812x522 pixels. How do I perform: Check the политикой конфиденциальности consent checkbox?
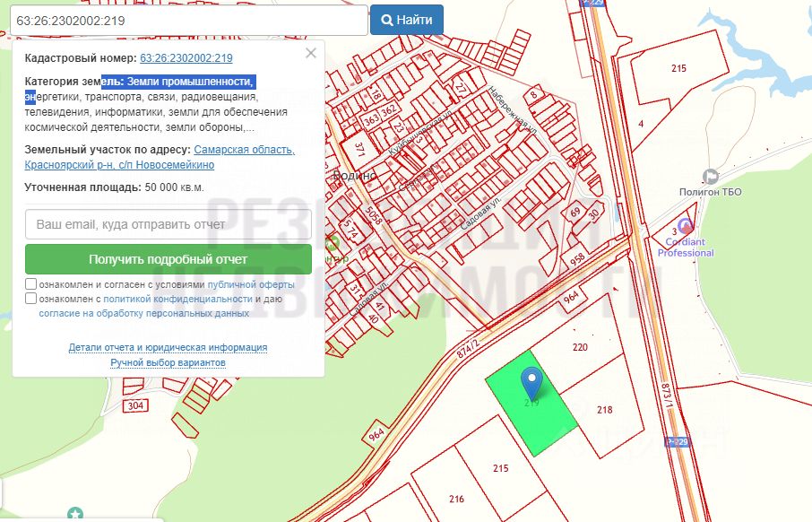(x=31, y=299)
